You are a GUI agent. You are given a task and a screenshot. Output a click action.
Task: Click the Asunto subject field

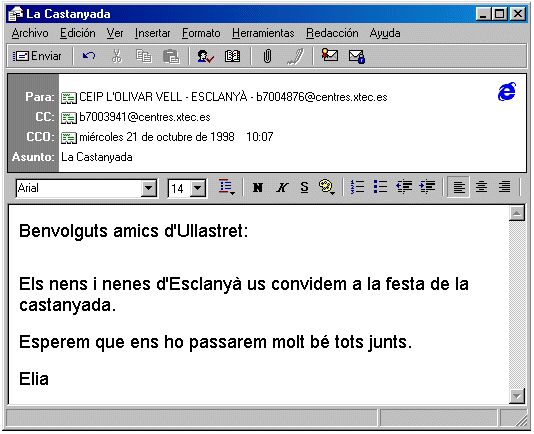(x=292, y=157)
